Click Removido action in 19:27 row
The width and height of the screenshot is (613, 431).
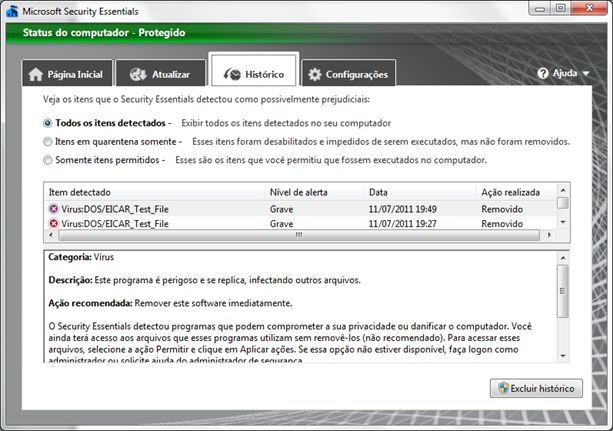tap(502, 224)
